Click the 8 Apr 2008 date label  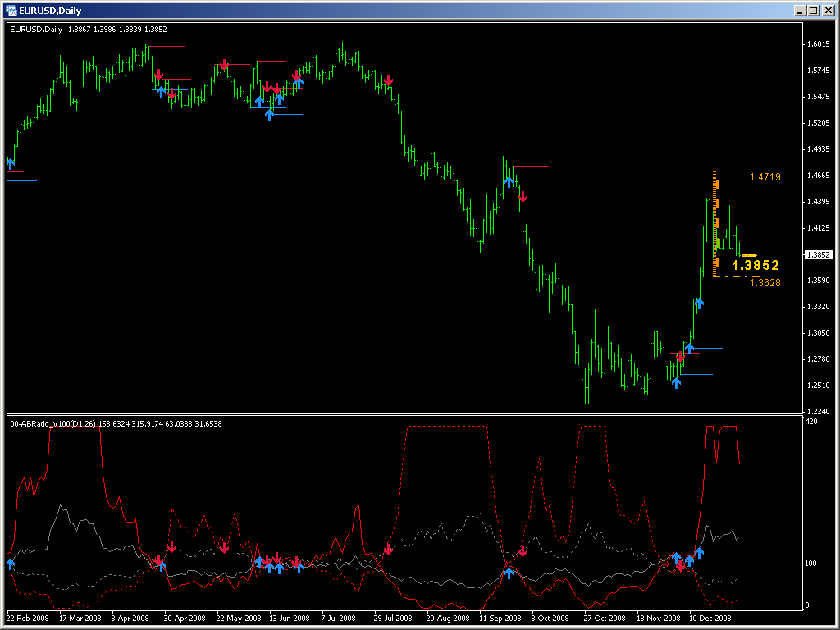130,619
